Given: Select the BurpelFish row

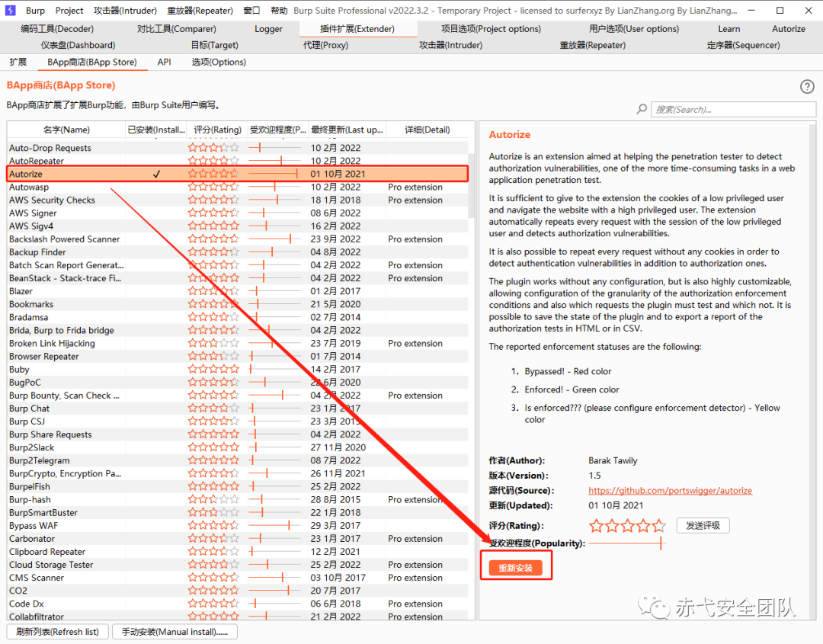Looking at the screenshot, I should (237, 486).
